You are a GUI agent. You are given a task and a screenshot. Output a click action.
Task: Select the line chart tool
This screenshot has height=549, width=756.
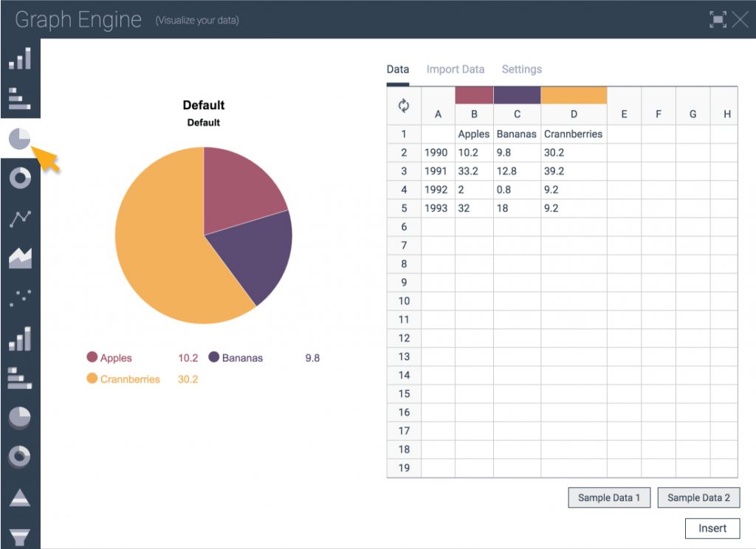(19, 218)
